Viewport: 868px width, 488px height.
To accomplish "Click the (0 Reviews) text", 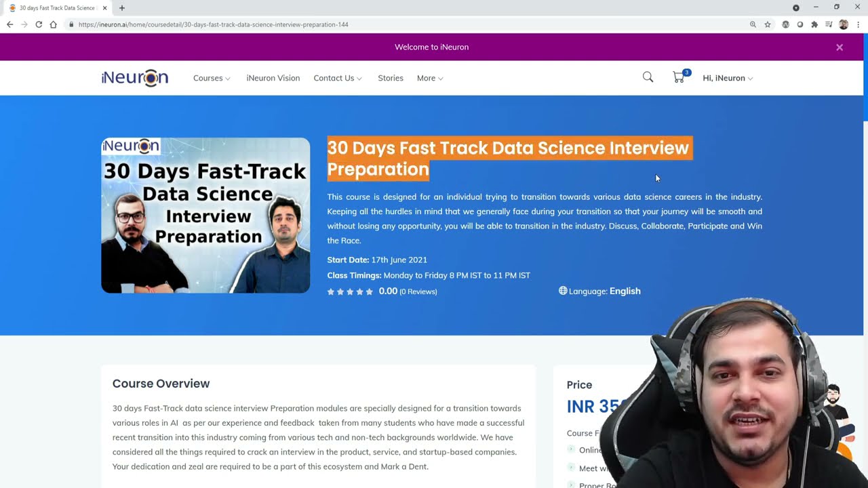I will pyautogui.click(x=418, y=291).
